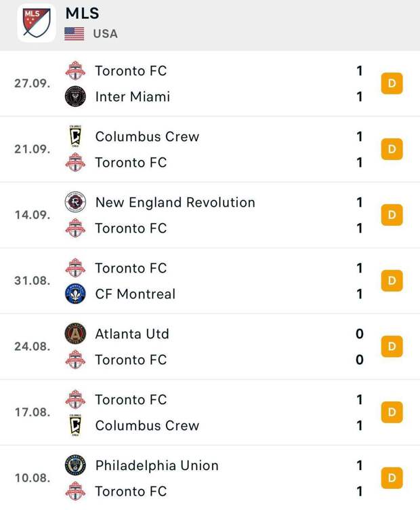Click the draw badge for 24.08 match
Screen dimensions: 420x510
coord(392,347)
